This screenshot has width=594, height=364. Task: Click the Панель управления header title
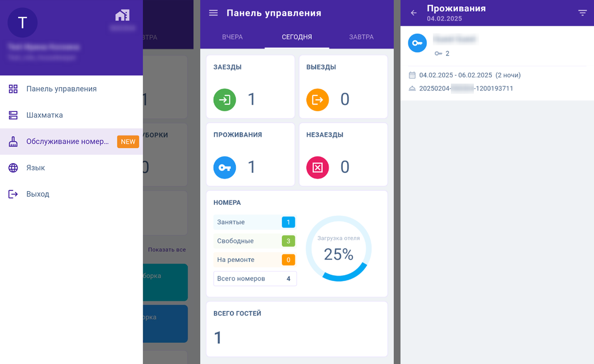point(274,13)
